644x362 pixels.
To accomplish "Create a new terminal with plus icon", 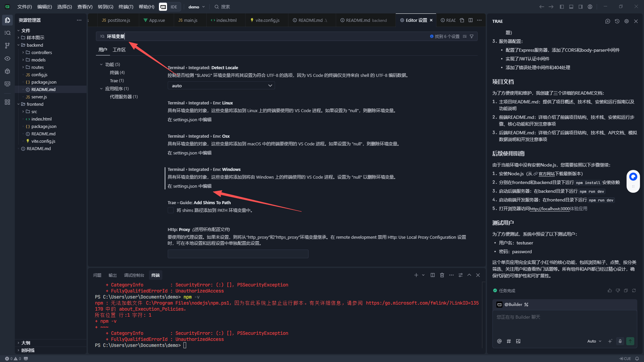I will coord(416,275).
